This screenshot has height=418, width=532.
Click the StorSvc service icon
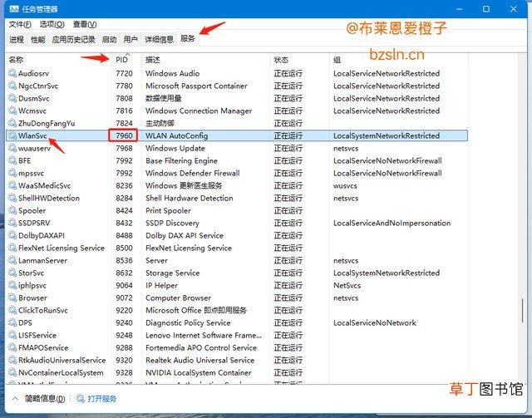tap(12, 273)
